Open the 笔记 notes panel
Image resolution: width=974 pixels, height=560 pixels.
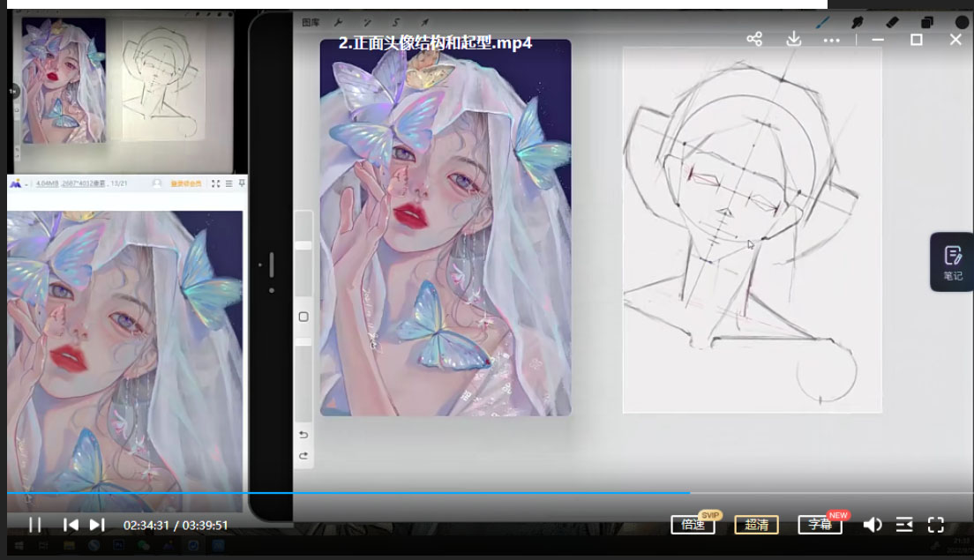point(952,262)
